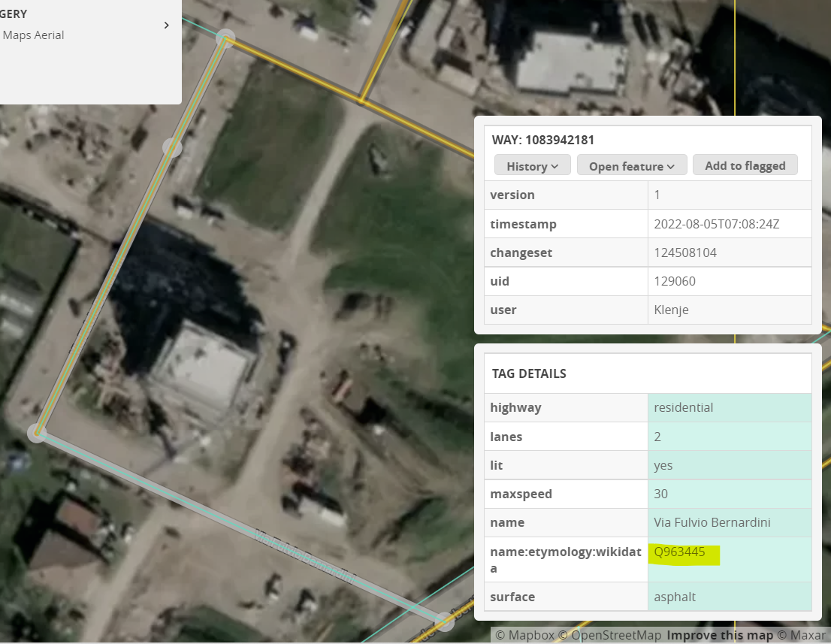Click the user Klenje value
The image size is (831, 644).
point(670,310)
